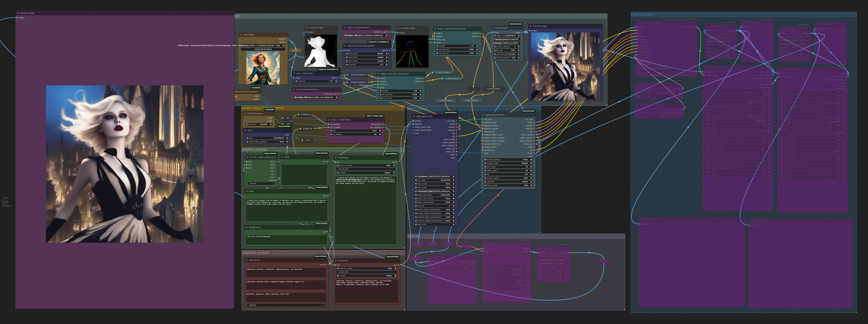Collapse the 3x TXT Loader MultiConcat node
This screenshot has height=324, width=868.
[247, 157]
